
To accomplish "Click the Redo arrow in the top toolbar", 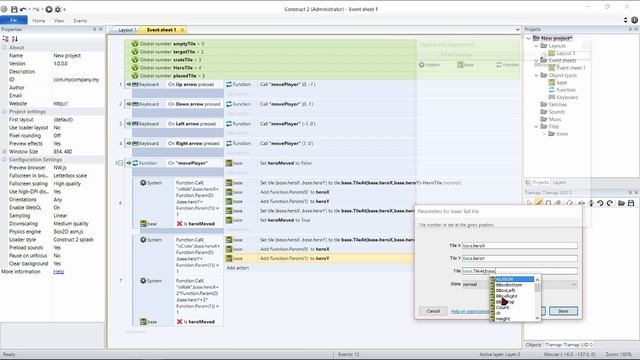I will (36, 9).
